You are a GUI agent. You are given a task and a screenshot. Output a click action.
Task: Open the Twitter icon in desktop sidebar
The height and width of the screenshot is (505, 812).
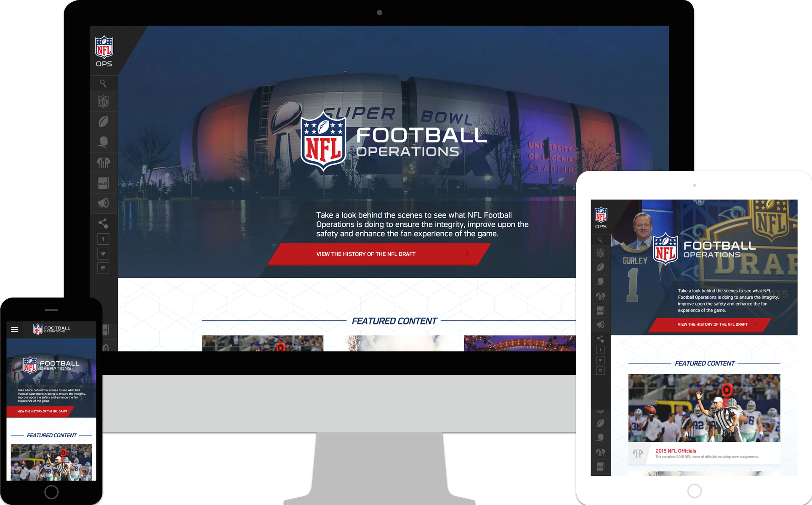click(103, 254)
